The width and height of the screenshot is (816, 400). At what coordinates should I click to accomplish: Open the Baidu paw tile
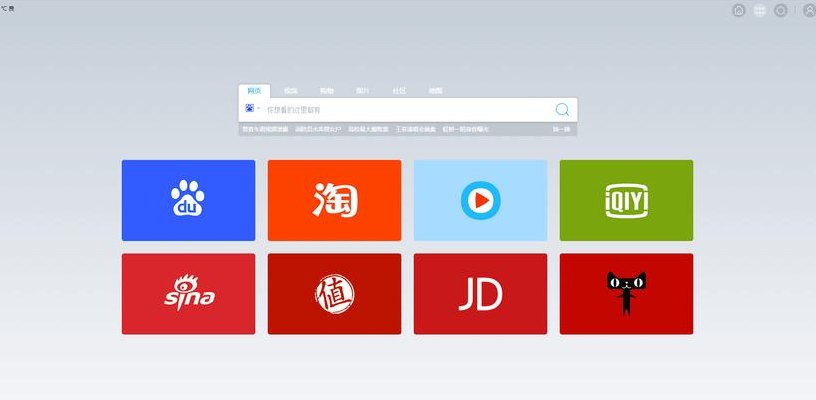188,200
